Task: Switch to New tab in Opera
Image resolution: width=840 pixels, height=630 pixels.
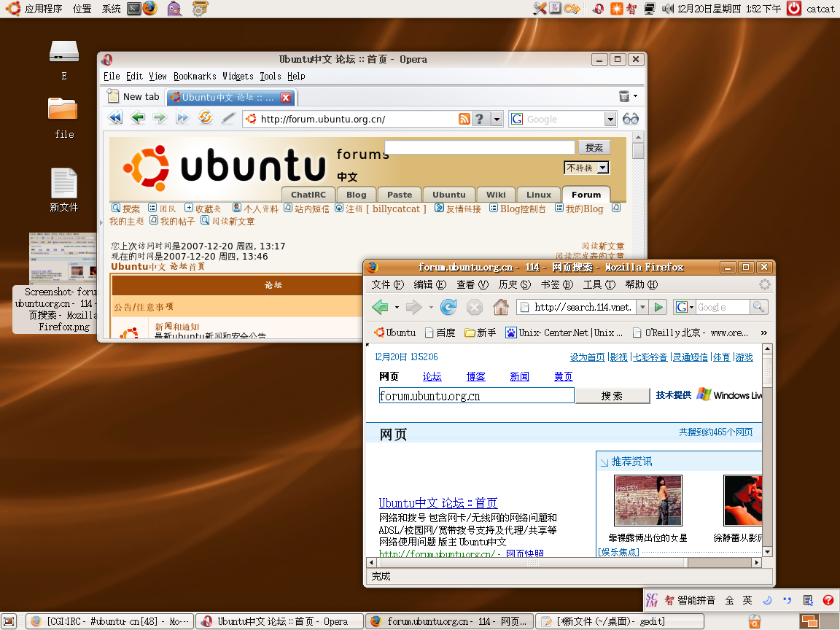Action: pos(134,96)
